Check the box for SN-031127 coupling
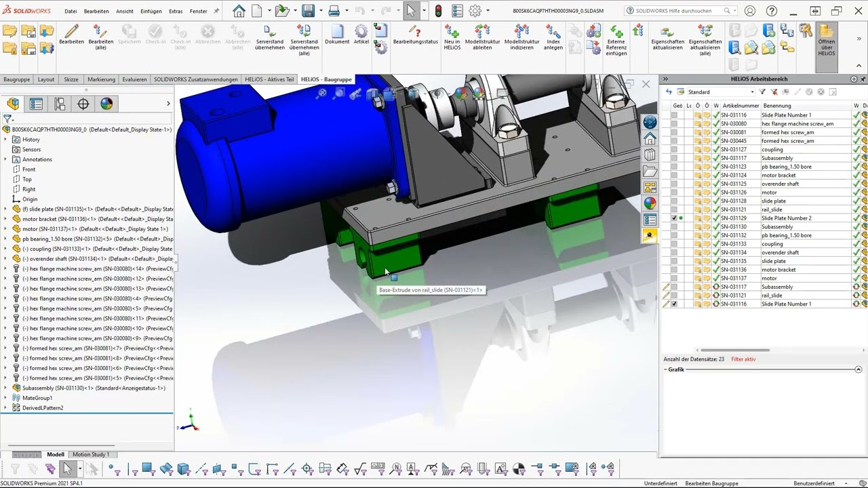The image size is (868, 488). [x=674, y=149]
